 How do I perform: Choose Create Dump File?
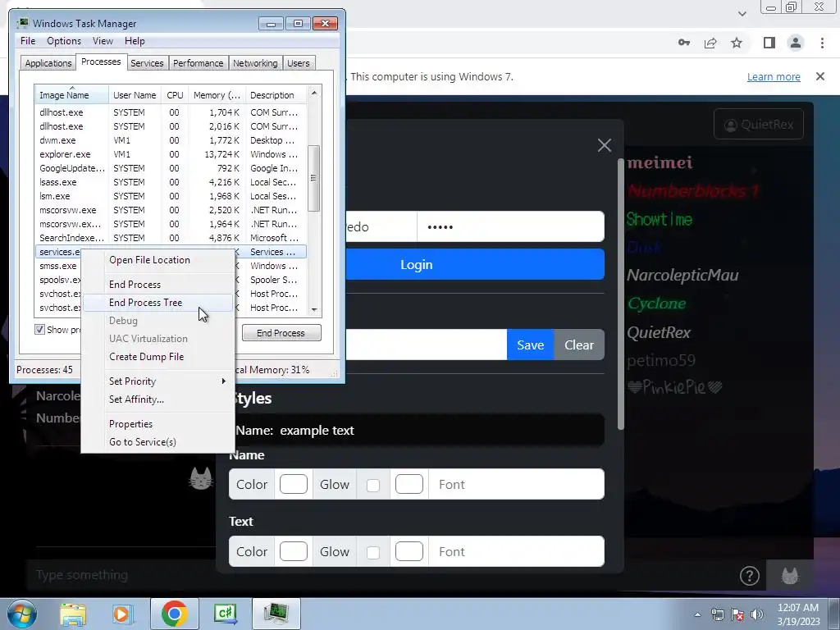pos(158,357)
